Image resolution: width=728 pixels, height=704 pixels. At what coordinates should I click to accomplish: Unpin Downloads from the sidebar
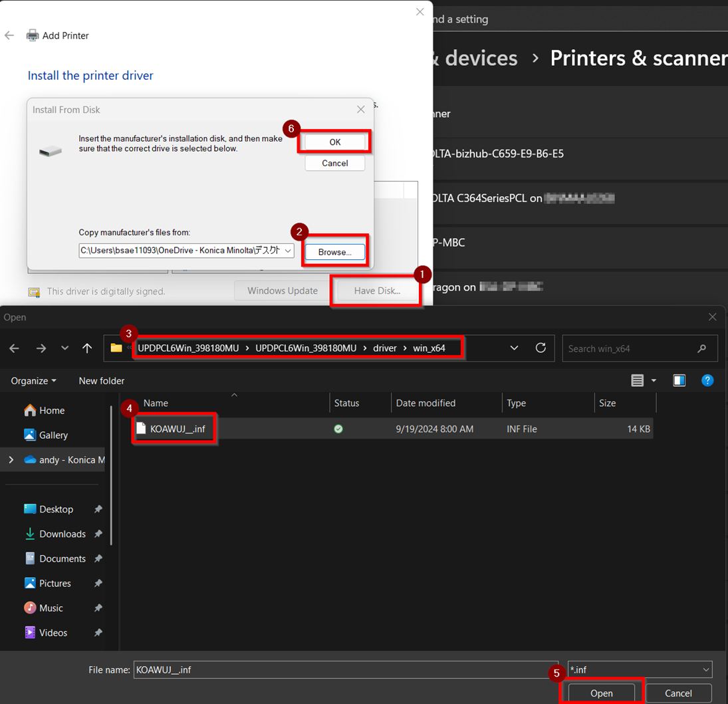coord(98,534)
